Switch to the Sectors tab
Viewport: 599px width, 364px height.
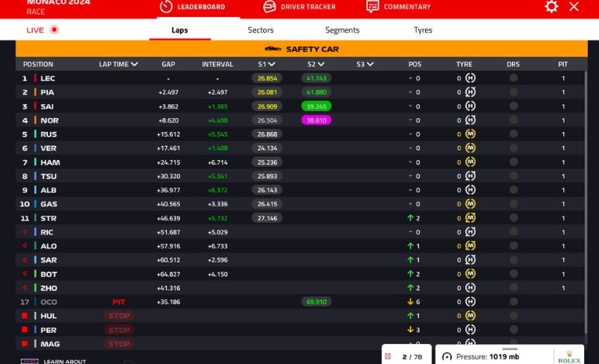[261, 30]
